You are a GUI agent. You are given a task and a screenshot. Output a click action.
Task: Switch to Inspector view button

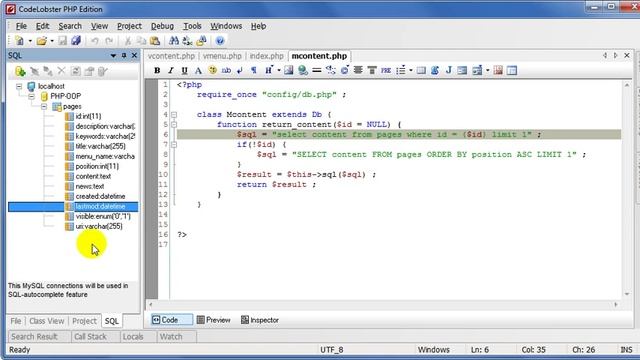[260, 320]
